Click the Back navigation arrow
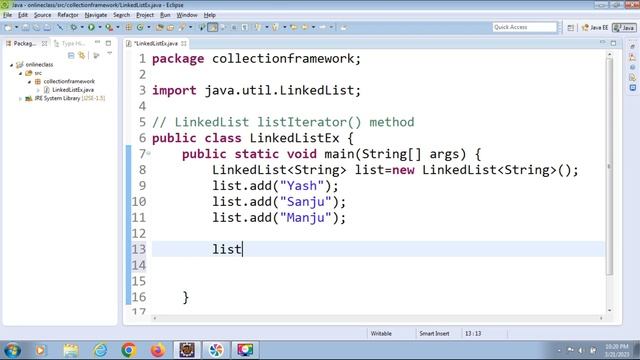The image size is (640, 360). pyautogui.click(x=305, y=27)
